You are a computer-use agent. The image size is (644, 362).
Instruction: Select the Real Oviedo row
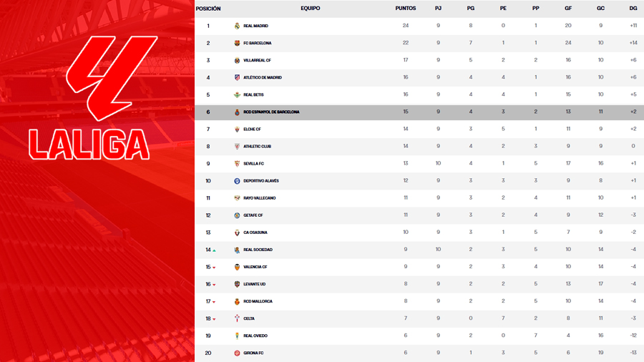tap(419, 336)
